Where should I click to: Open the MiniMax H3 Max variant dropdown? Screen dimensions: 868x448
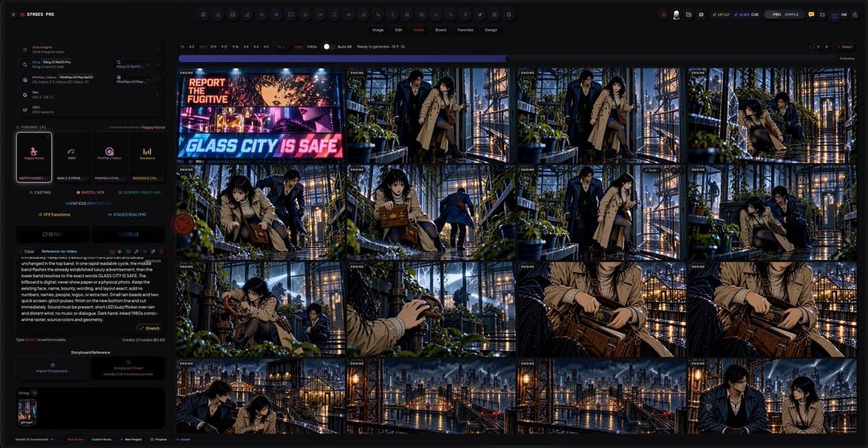pyautogui.click(x=133, y=80)
